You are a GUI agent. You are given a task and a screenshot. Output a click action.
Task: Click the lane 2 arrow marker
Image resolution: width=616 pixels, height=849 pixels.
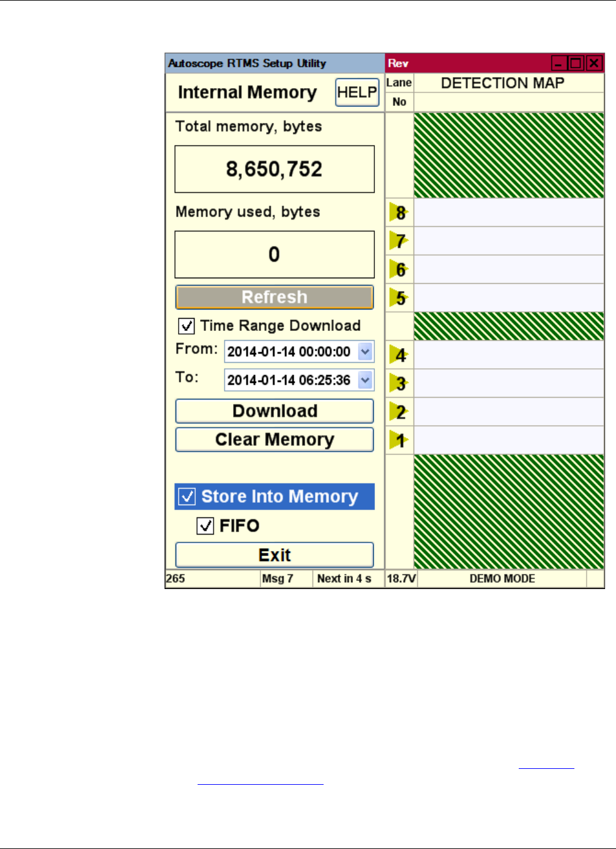coord(399,412)
